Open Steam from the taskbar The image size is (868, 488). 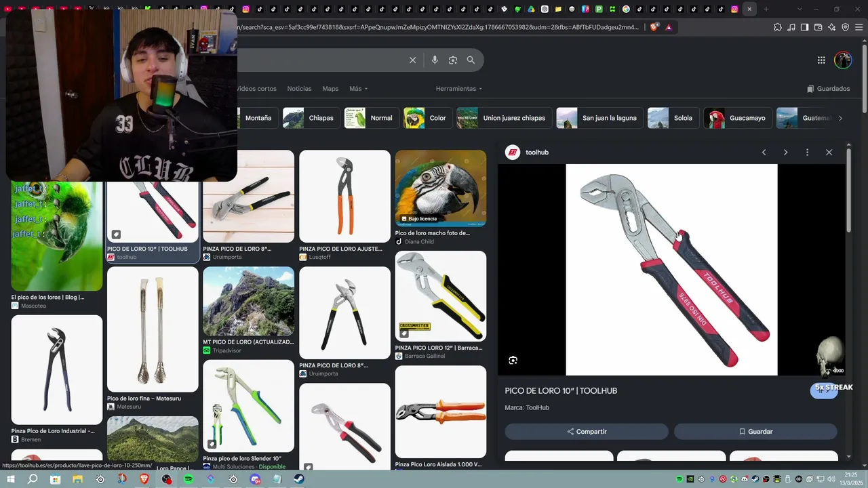point(299,479)
